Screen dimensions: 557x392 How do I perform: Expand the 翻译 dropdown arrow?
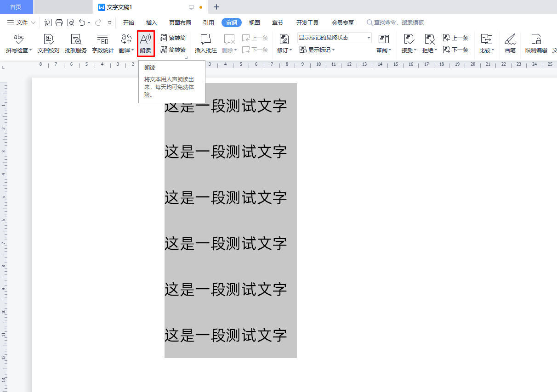[133, 50]
